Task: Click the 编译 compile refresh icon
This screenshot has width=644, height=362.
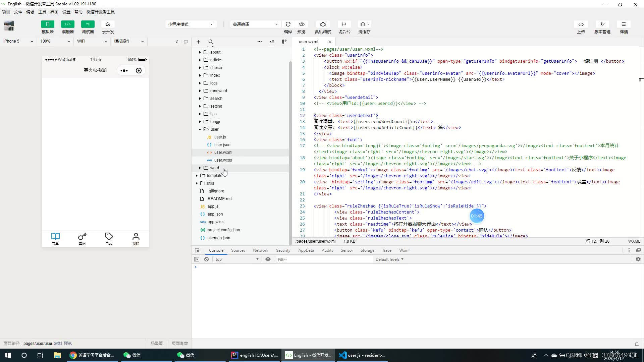Action: click(x=288, y=24)
